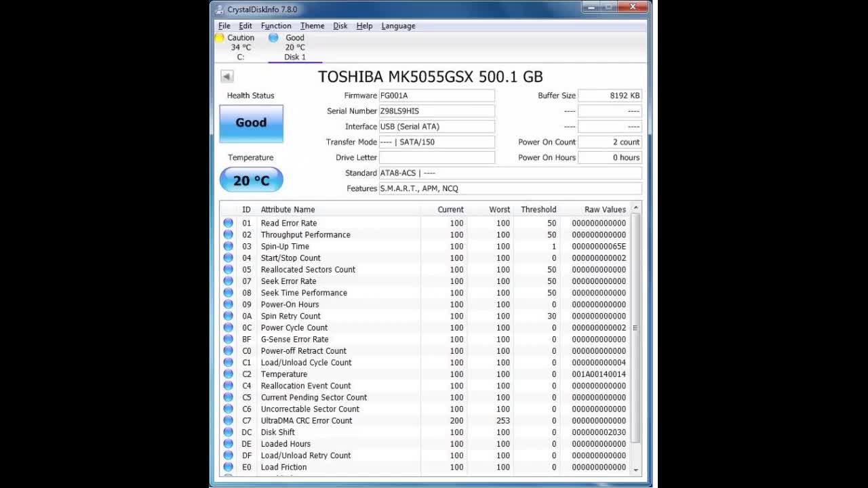Click the yellow Caution status orb
The height and width of the screenshot is (488, 868).
(219, 38)
